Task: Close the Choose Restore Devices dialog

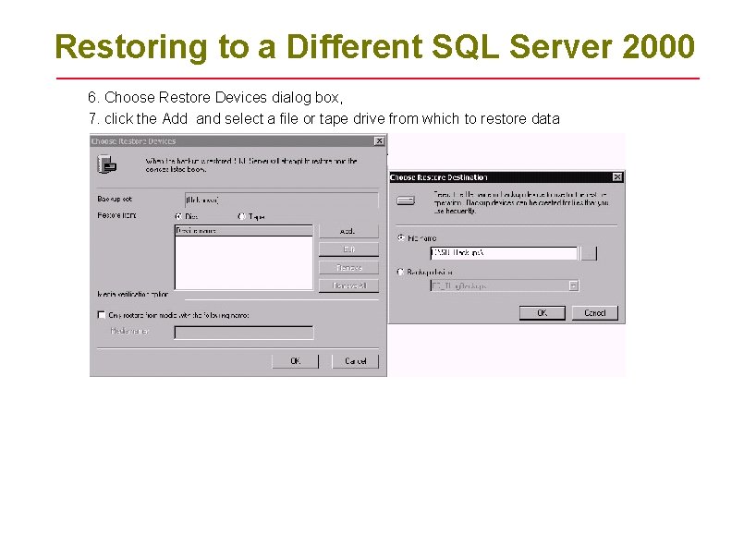Action: tap(379, 141)
